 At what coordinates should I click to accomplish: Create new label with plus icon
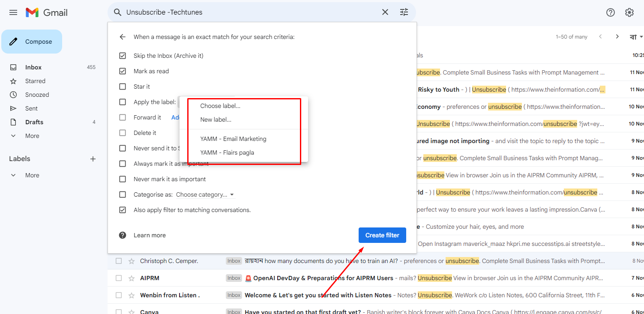pos(93,159)
